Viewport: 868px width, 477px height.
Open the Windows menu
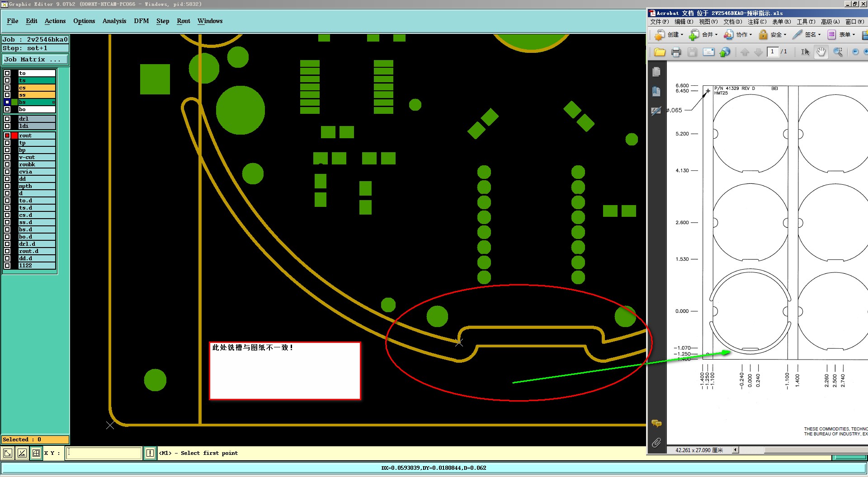210,21
